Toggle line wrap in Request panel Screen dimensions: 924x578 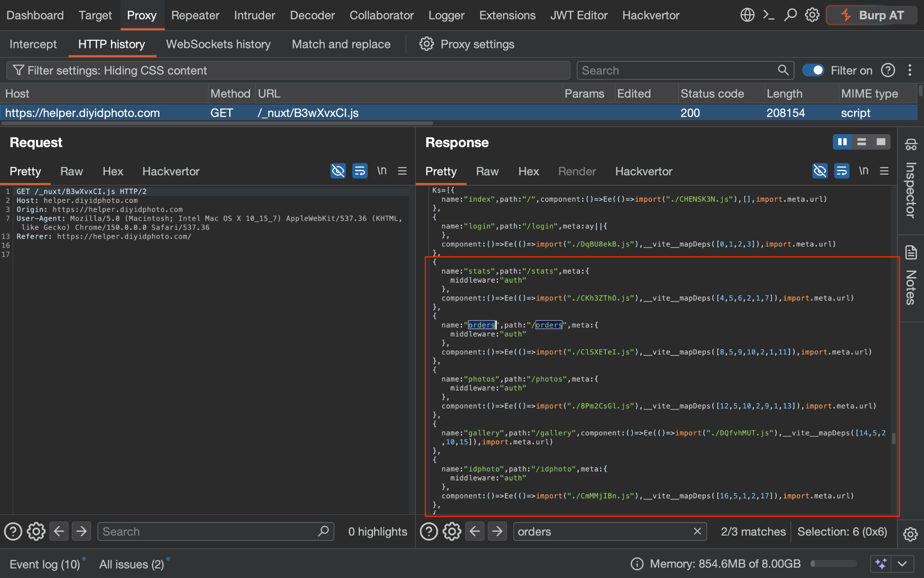coord(360,171)
